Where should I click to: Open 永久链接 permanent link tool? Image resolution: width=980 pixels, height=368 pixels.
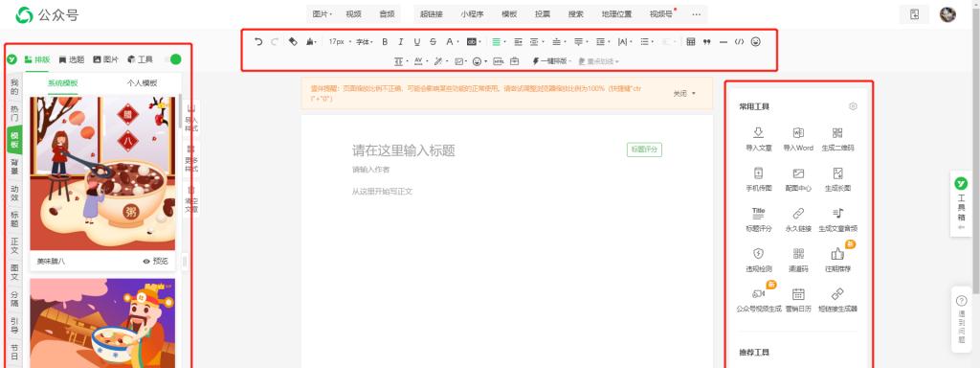798,219
